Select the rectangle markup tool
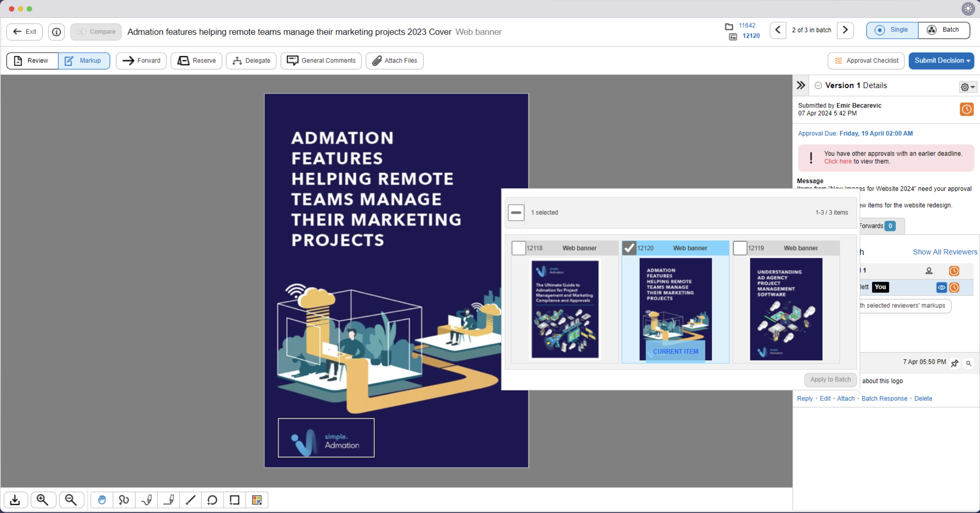 (x=235, y=500)
